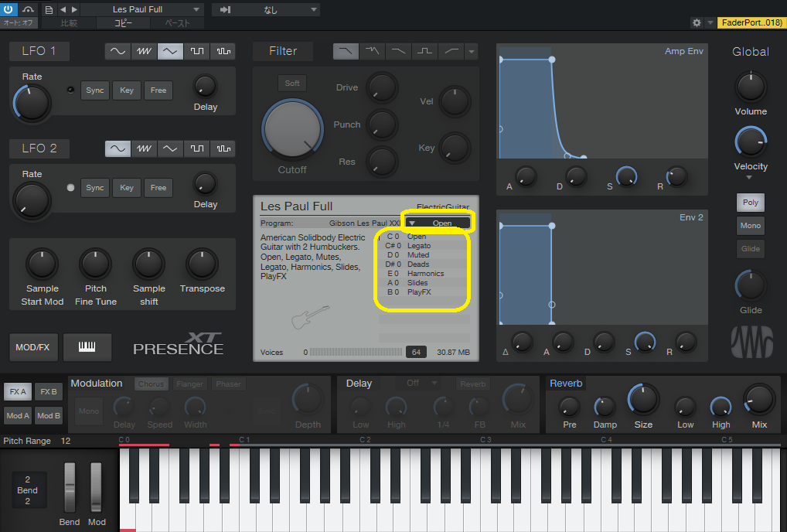Click the Mod wheel

coord(96,487)
